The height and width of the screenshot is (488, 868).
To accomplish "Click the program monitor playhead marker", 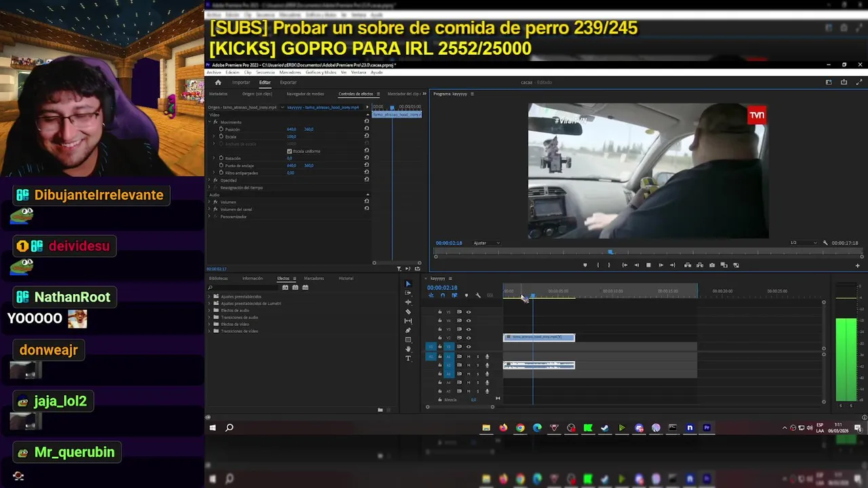I will (610, 252).
